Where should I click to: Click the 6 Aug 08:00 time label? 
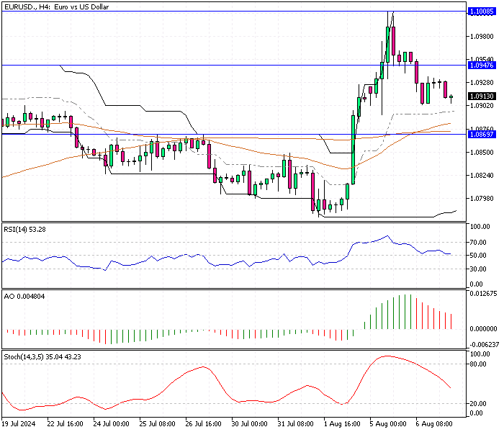pos(433,425)
